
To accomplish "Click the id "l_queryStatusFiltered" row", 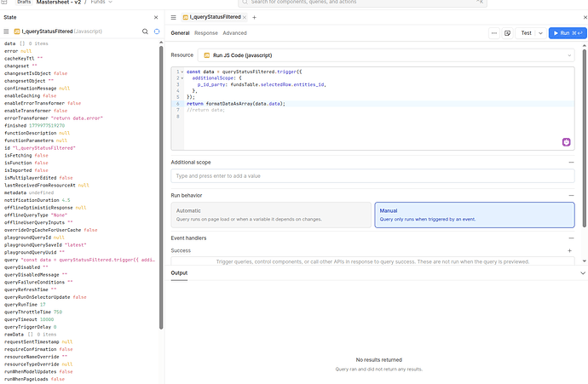I will [x=40, y=148].
